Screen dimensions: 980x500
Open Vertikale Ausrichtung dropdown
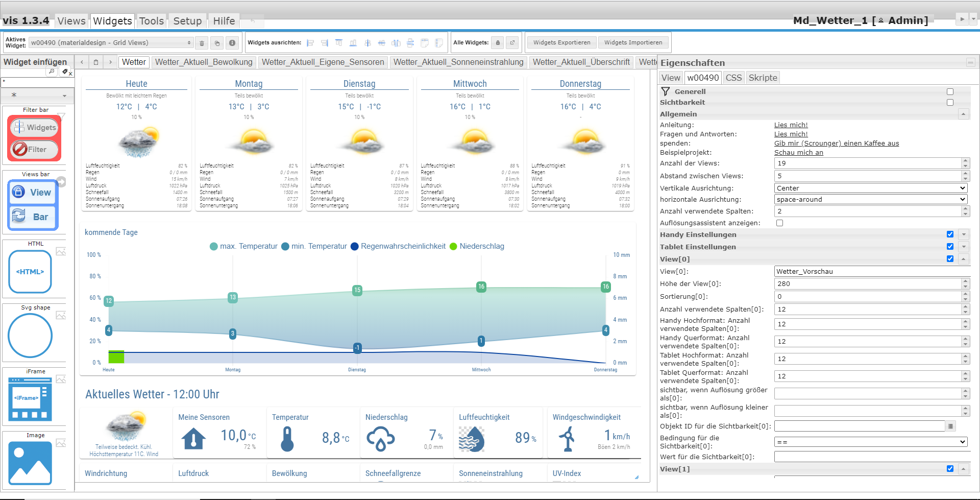click(x=871, y=188)
